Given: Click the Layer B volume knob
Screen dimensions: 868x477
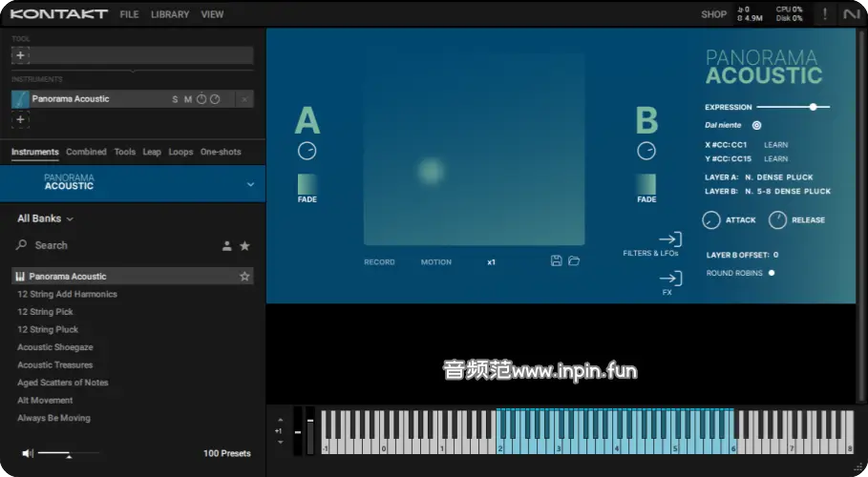Looking at the screenshot, I should (646, 151).
